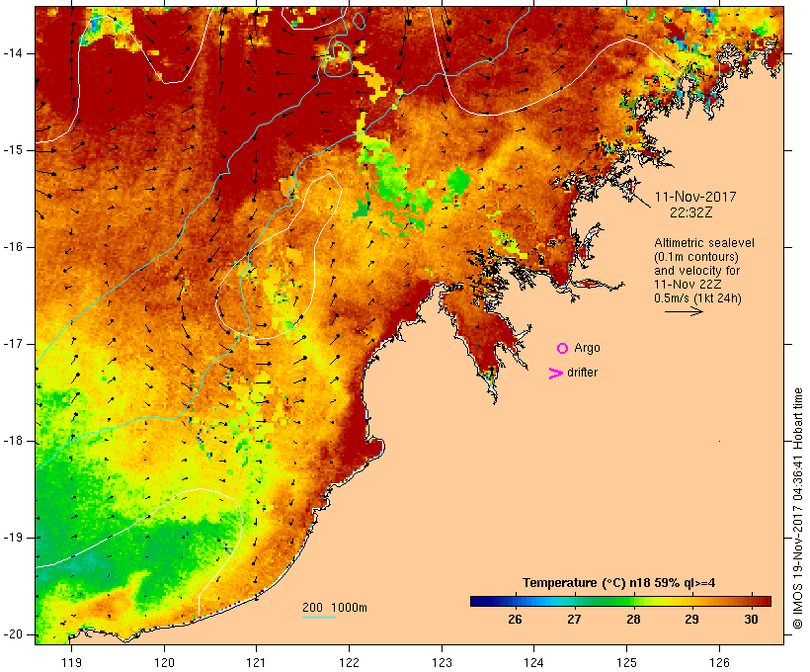The width and height of the screenshot is (810, 672).
Task: Click the longitude label 123
Action: point(442,663)
